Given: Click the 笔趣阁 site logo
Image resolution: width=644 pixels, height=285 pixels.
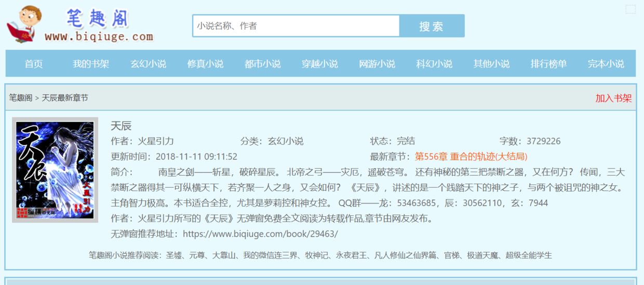Looking at the screenshot, I should click(81, 24).
